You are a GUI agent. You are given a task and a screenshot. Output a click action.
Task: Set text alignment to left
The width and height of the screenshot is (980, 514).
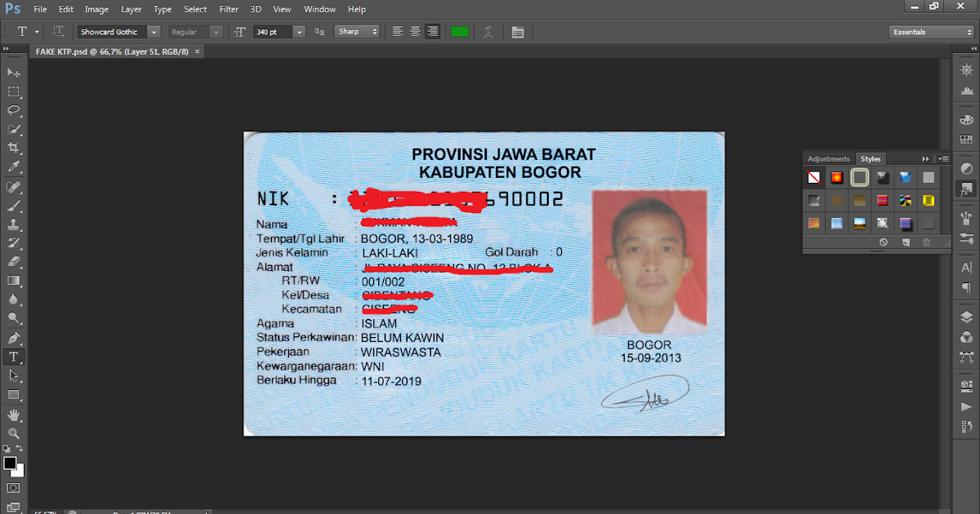coord(398,32)
